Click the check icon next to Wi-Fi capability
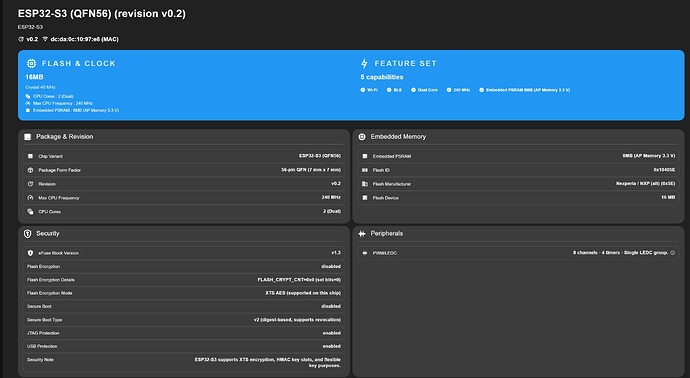 tap(363, 90)
